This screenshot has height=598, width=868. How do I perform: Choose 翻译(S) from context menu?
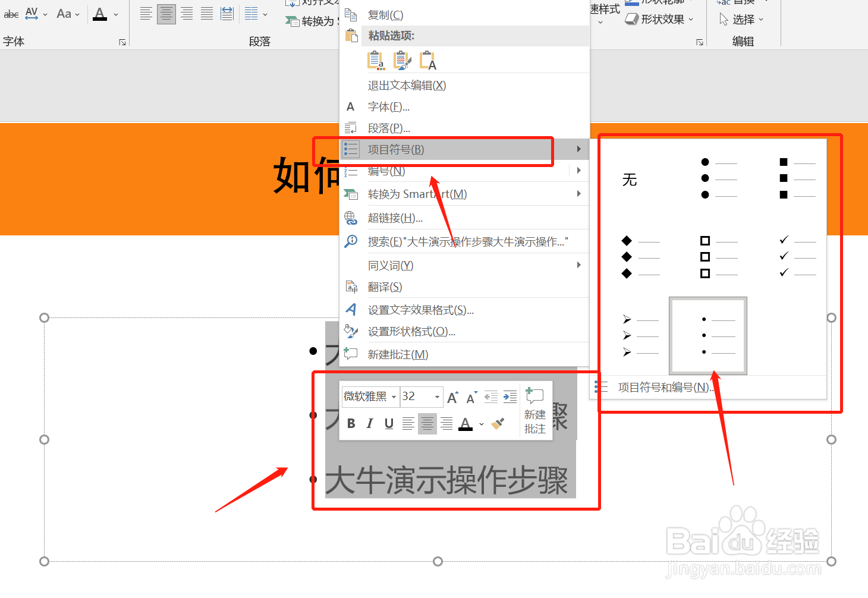pos(464,287)
